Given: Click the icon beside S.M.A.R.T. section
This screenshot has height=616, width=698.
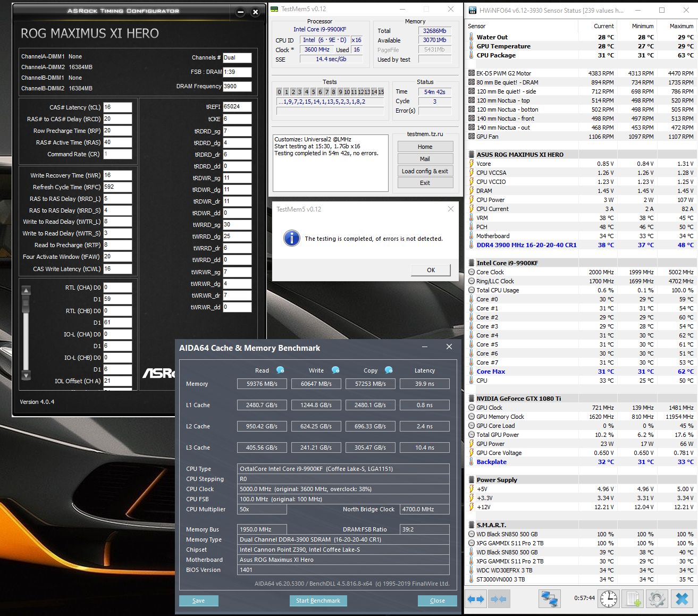Looking at the screenshot, I should (x=472, y=525).
